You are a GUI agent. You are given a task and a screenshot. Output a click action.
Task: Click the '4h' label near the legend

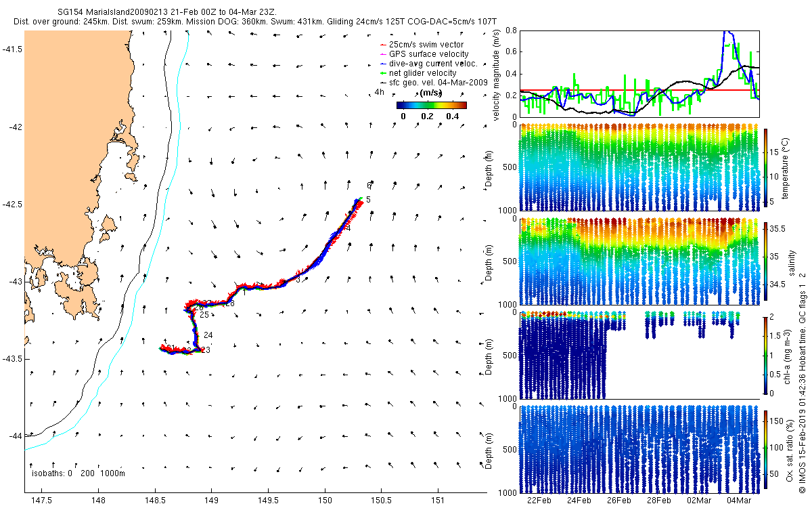[379, 92]
